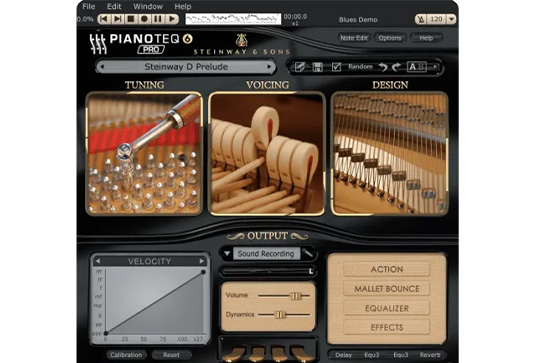535x363 pixels.
Task: Open the Help menu in the menu bar
Action: 183,6
